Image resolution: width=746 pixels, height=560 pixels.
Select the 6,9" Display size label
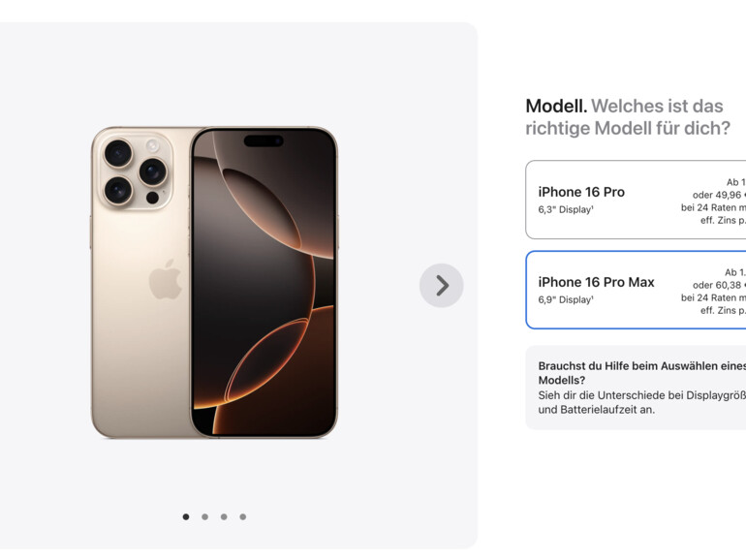[x=565, y=299]
